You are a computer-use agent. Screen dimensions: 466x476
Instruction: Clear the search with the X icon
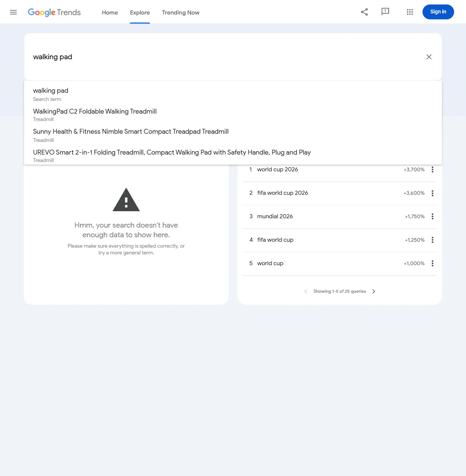click(x=429, y=57)
